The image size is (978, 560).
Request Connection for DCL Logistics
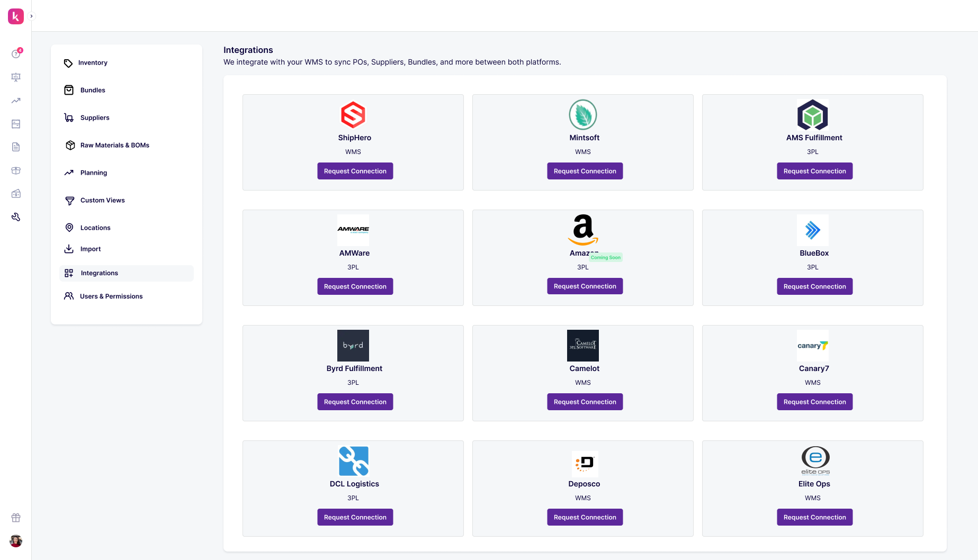point(355,517)
